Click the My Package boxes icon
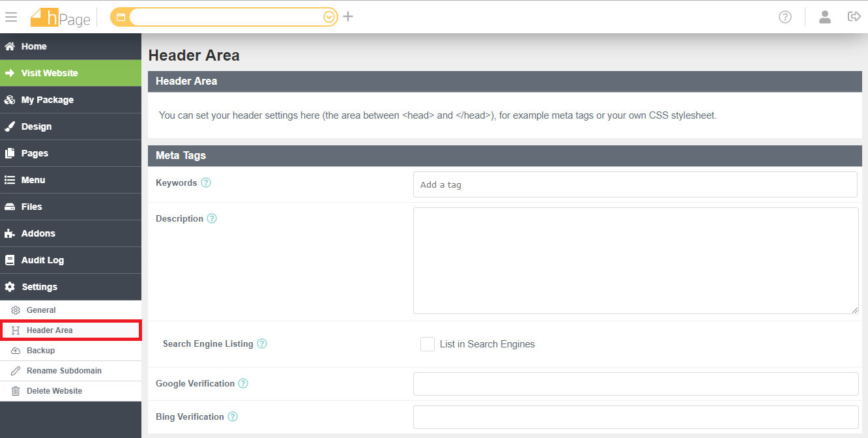 (10, 100)
